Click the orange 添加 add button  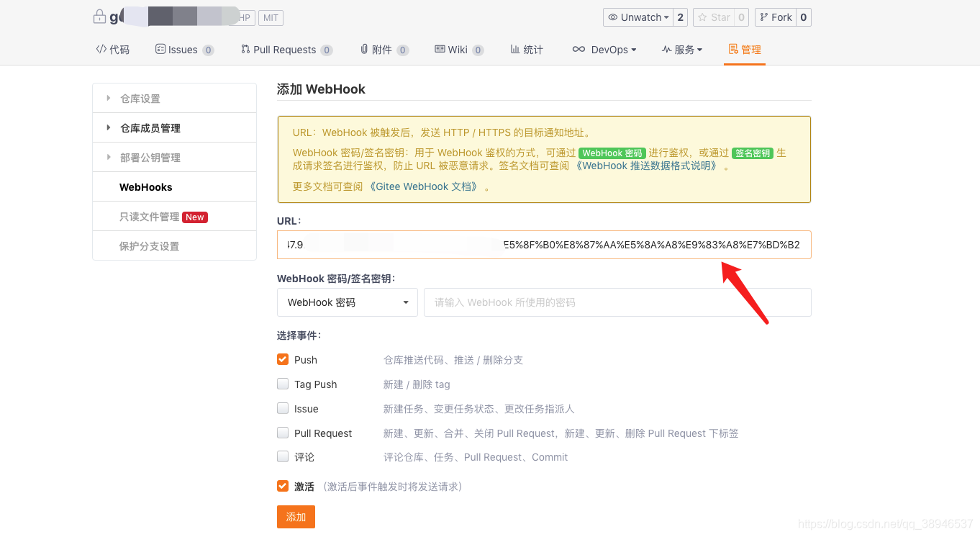pos(296,517)
